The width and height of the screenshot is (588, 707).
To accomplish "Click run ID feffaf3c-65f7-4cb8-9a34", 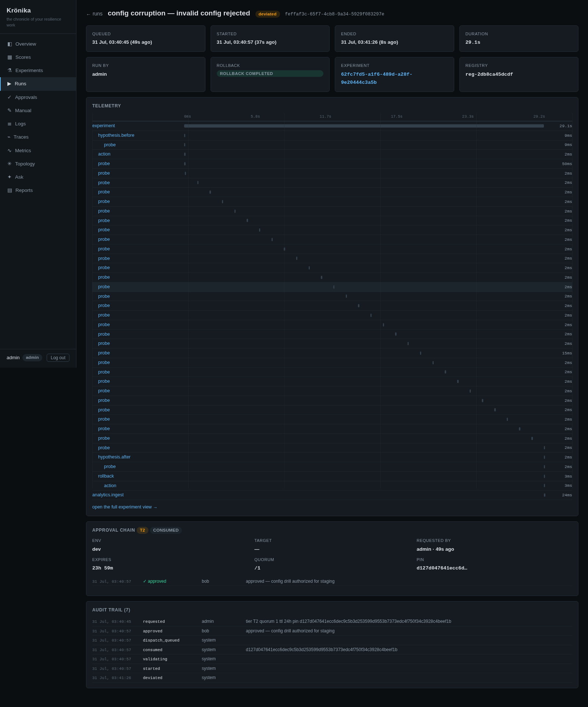I will (x=334, y=14).
